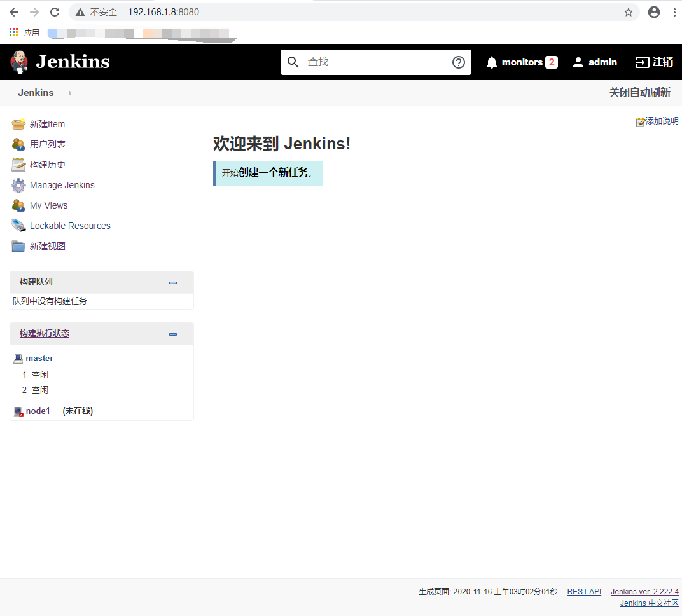
Task: Open the monitors notification count badge
Action: point(552,62)
